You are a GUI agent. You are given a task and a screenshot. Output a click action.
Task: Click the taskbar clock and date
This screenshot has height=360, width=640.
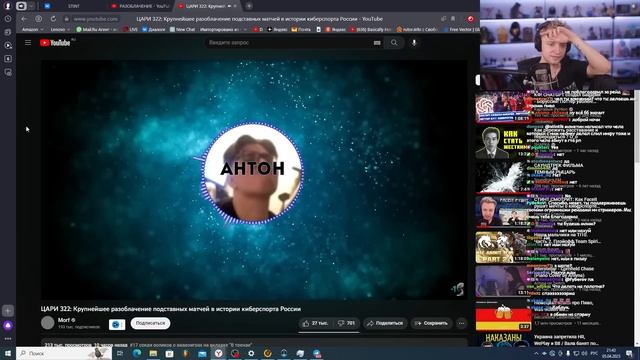click(611, 353)
